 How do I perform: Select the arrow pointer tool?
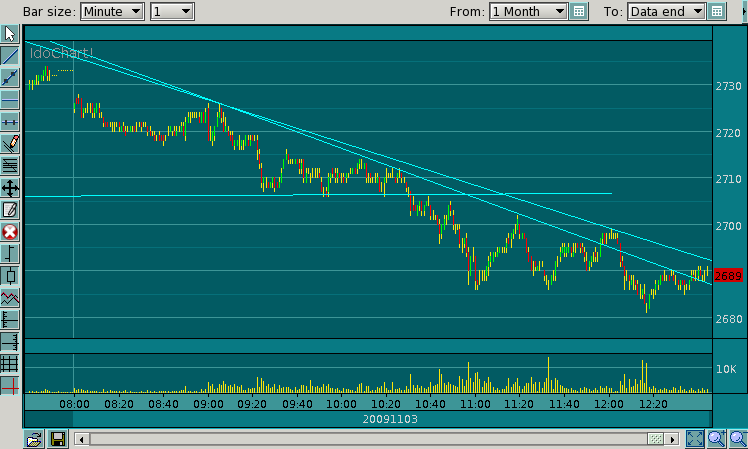click(x=10, y=34)
